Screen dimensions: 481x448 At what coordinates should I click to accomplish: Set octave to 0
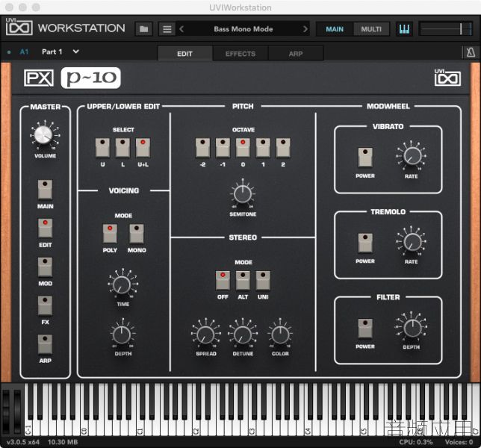pos(243,148)
